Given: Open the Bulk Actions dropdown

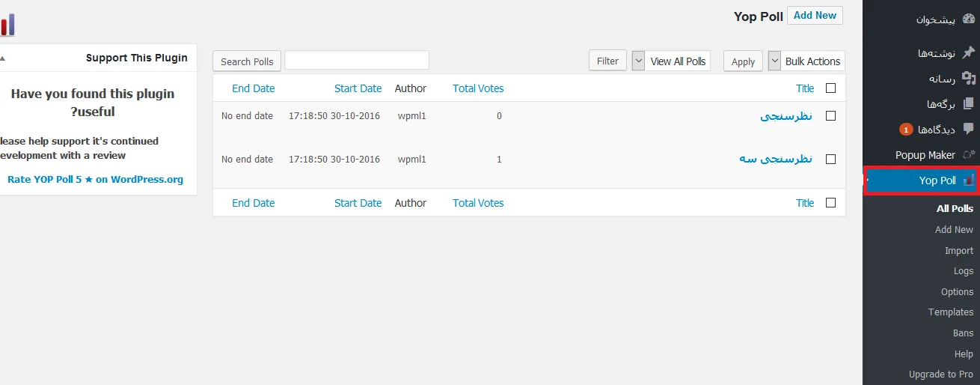Looking at the screenshot, I should click(x=806, y=61).
